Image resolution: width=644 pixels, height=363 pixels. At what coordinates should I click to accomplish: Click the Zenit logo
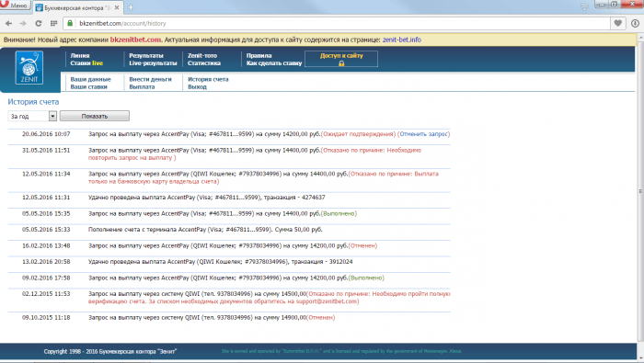tap(29, 68)
